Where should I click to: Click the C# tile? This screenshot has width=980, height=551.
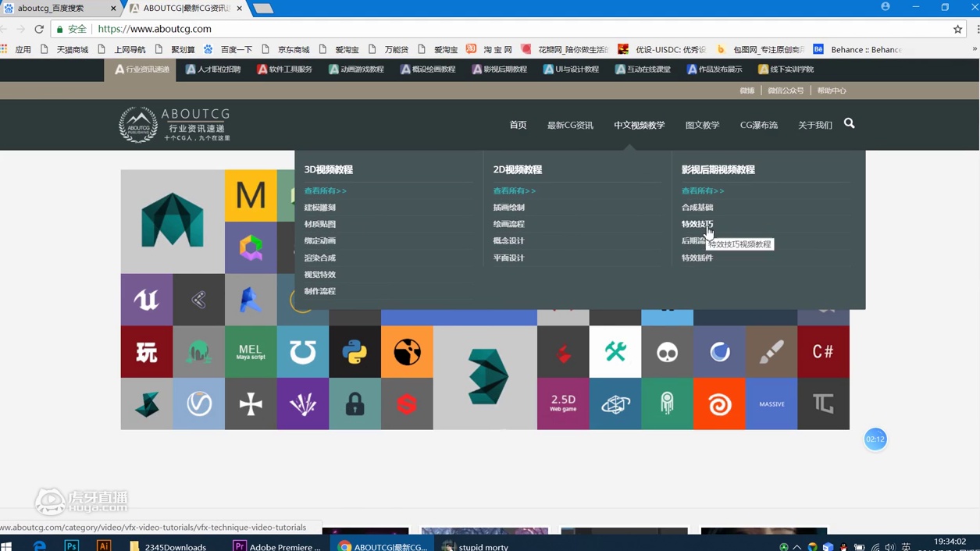pos(823,352)
